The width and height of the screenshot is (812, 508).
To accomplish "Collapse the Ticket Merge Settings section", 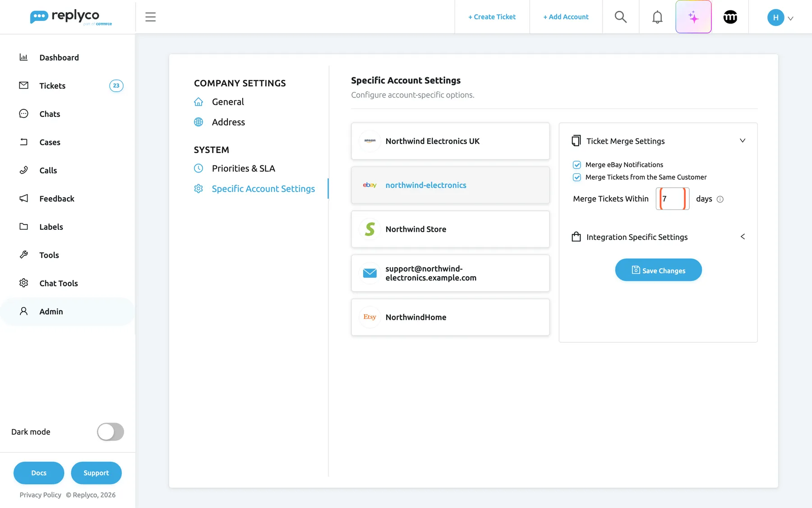I will point(742,141).
